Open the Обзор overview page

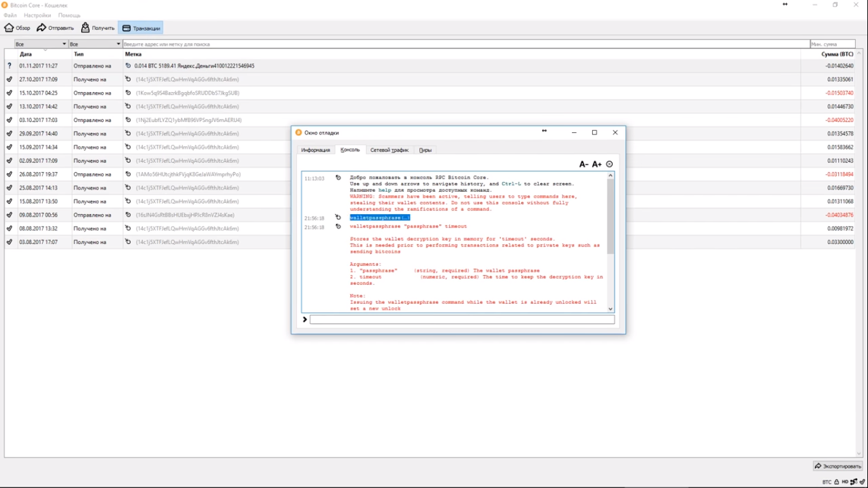(17, 28)
